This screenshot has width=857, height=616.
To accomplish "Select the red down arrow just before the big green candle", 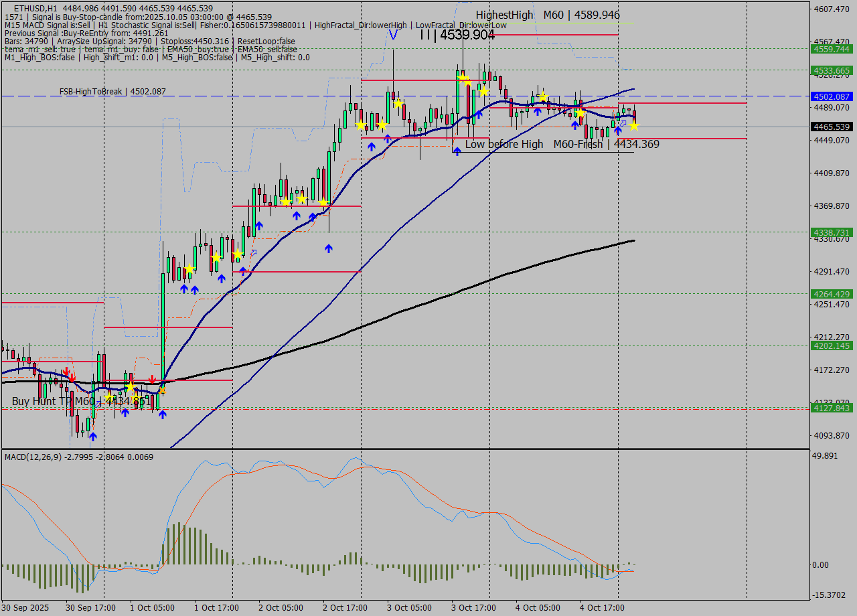I will tap(152, 380).
